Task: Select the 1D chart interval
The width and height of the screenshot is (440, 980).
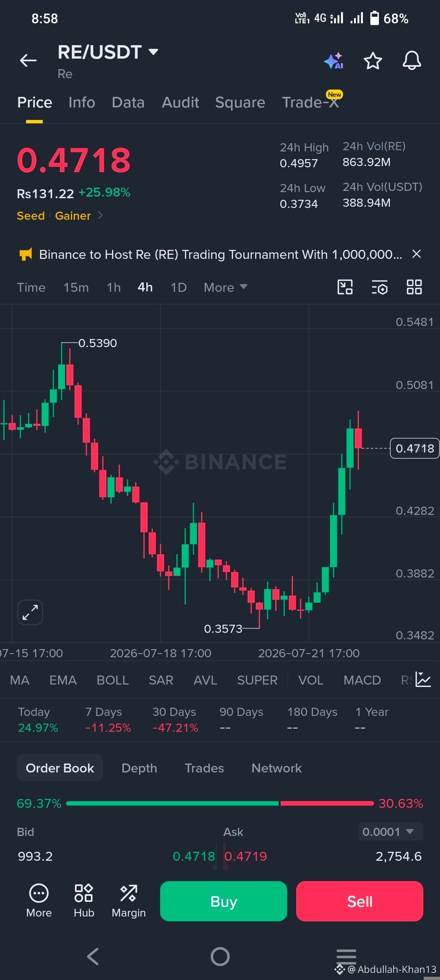Action: (x=178, y=287)
